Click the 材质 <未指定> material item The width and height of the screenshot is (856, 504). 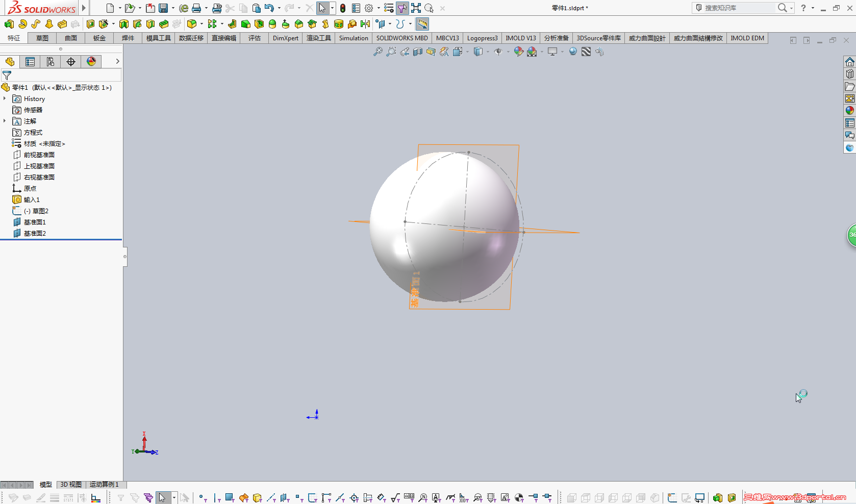point(44,143)
